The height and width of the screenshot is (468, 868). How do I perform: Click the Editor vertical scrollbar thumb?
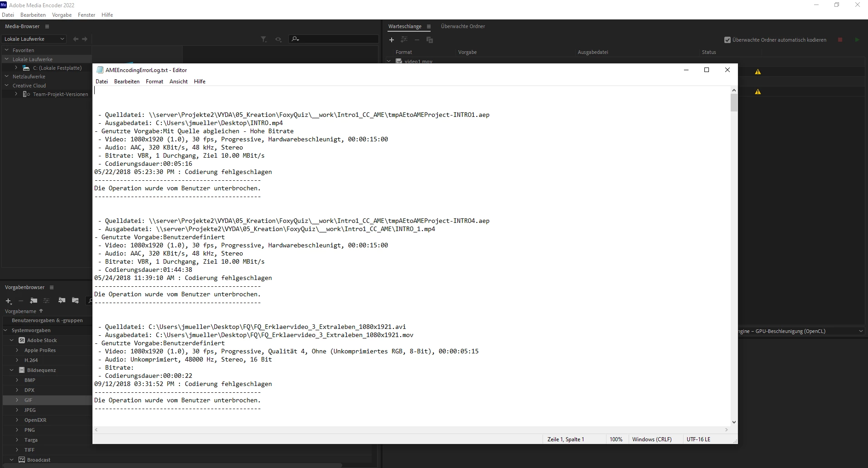(734, 103)
